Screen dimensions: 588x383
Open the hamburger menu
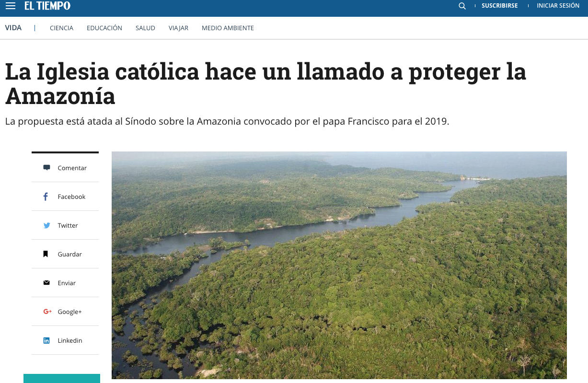(x=10, y=6)
